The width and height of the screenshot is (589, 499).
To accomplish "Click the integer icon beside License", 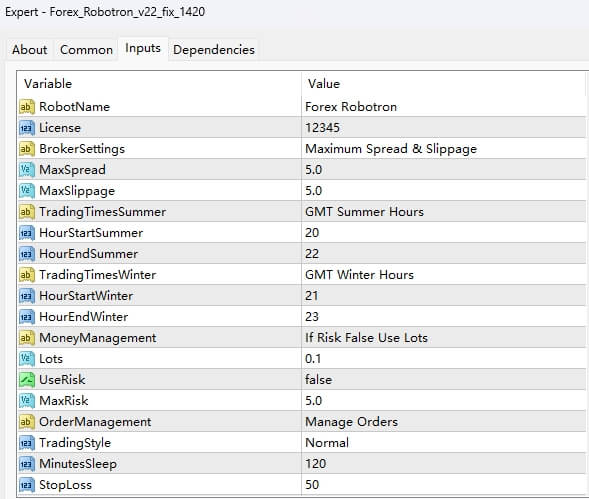I will click(x=27, y=128).
